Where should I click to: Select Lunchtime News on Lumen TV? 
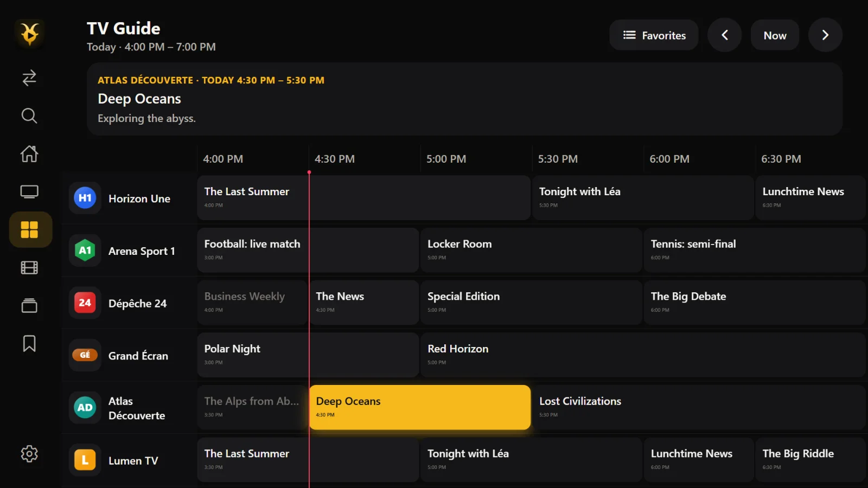pyautogui.click(x=699, y=460)
